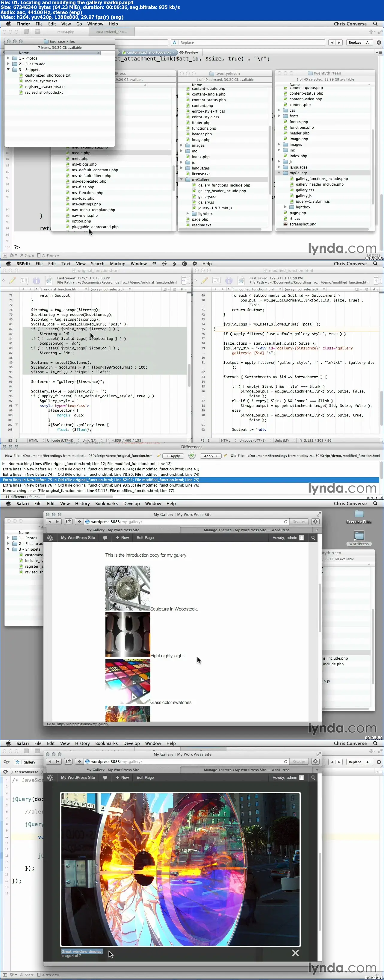
Task: Collapse 3 – Snippets folder in Exercise Files
Action: 8,70
